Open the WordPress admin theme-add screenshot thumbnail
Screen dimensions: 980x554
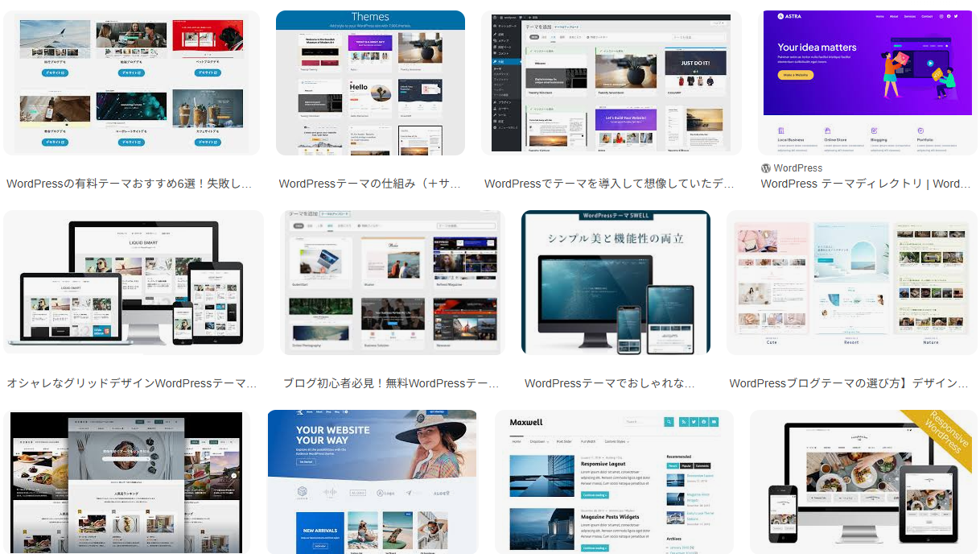point(611,83)
